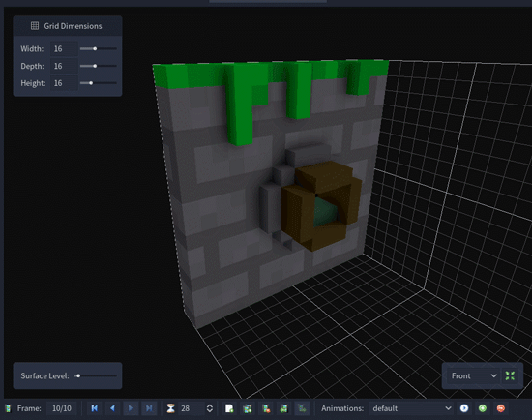Click the green-arrow frame icon
The height and width of the screenshot is (420, 532).
284,408
